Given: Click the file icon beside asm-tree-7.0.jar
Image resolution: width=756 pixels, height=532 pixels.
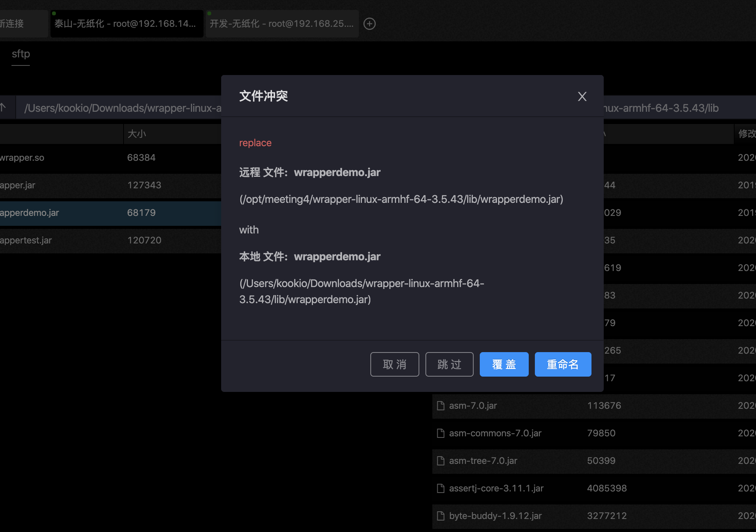Looking at the screenshot, I should click(441, 461).
